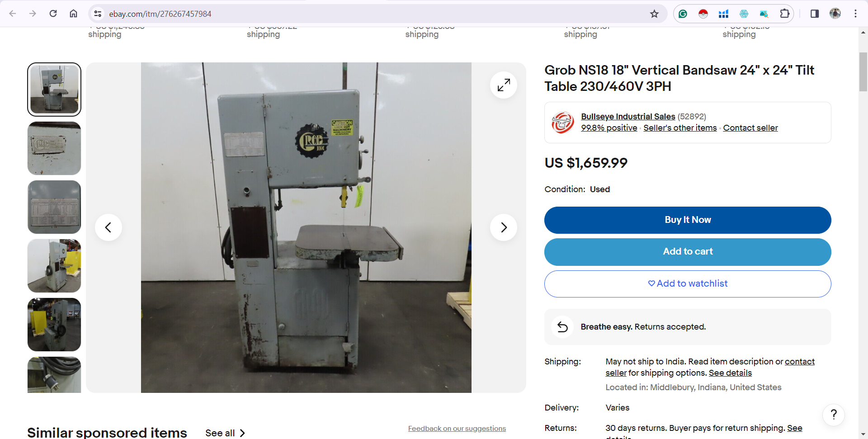Go back to previous page
Screen dimensions: 868x439
(x=13, y=14)
